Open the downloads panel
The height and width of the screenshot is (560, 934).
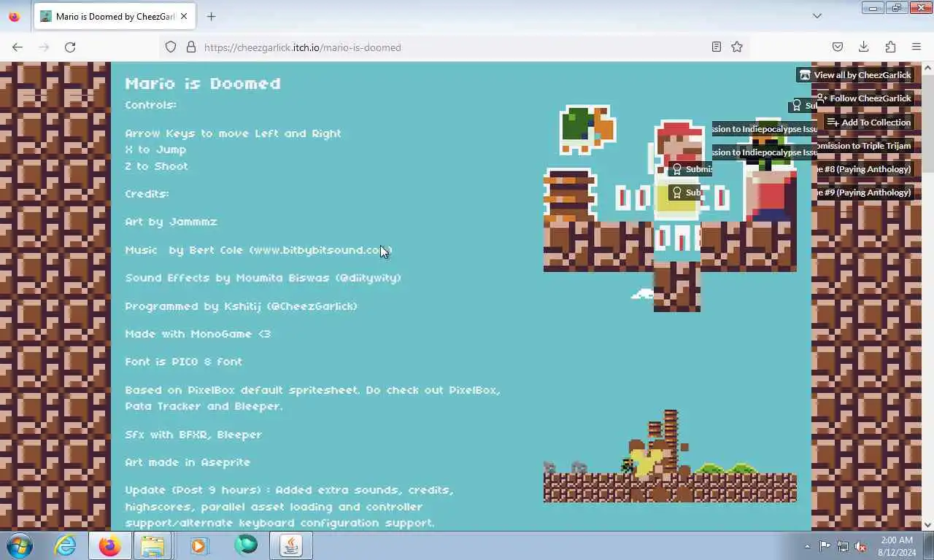(864, 47)
